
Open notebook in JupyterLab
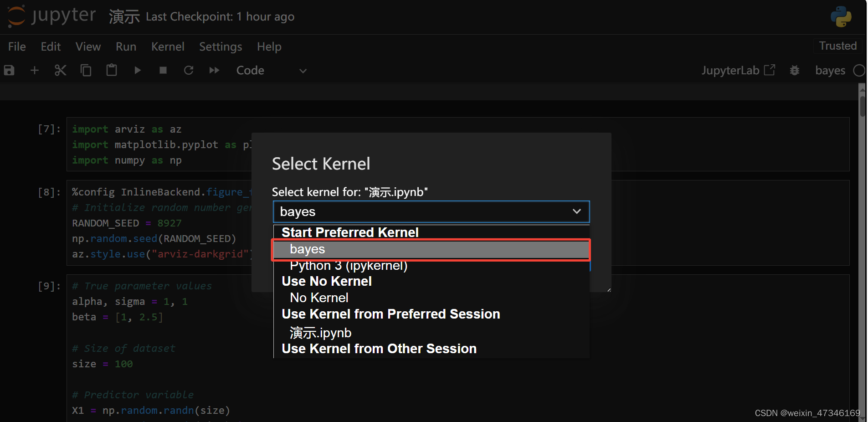coord(738,70)
